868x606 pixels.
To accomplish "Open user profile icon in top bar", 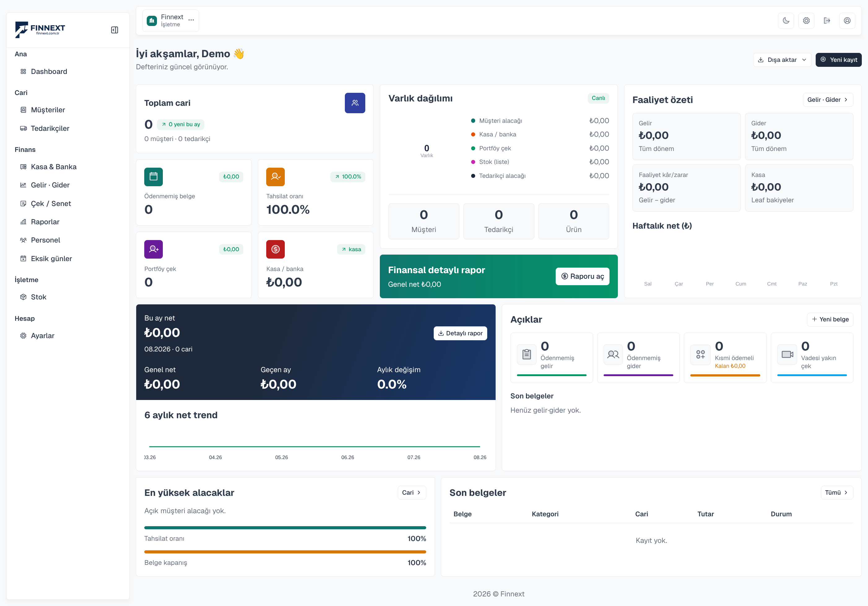I will pyautogui.click(x=847, y=20).
